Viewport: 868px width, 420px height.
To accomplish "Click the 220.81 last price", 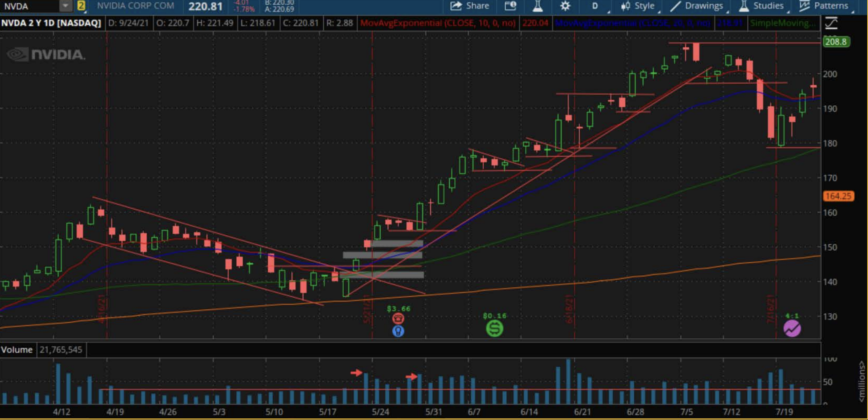I will (205, 6).
